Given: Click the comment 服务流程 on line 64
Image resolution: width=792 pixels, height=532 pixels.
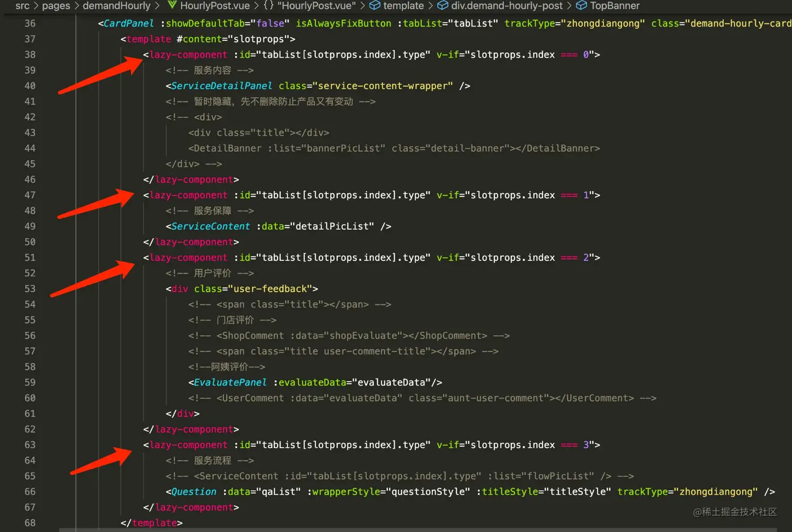Looking at the screenshot, I should (x=210, y=460).
